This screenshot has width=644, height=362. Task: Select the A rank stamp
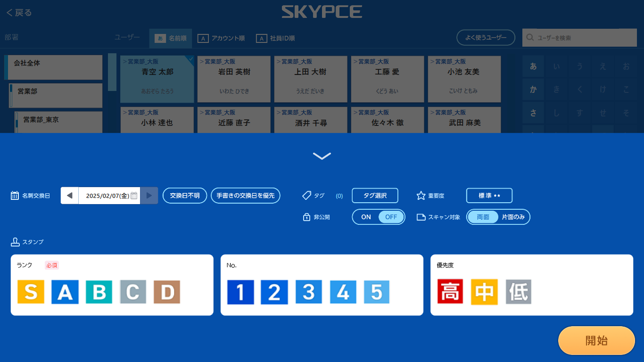65,292
